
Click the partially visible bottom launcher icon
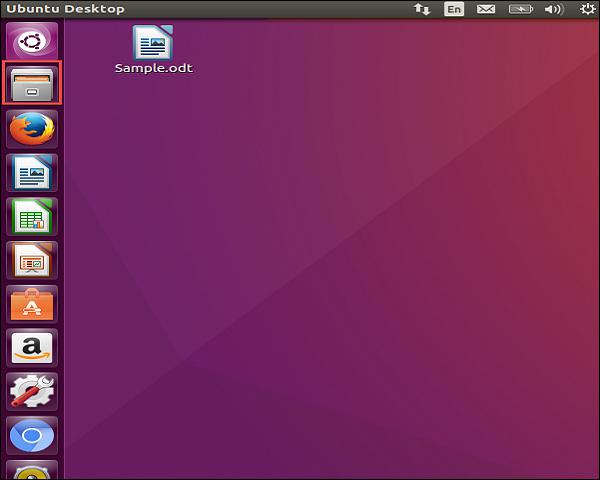pyautogui.click(x=32, y=470)
